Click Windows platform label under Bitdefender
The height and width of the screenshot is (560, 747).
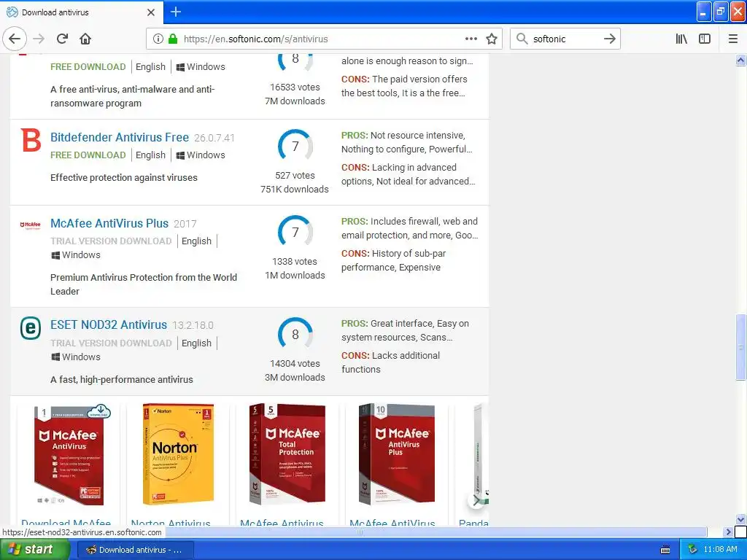click(x=201, y=155)
